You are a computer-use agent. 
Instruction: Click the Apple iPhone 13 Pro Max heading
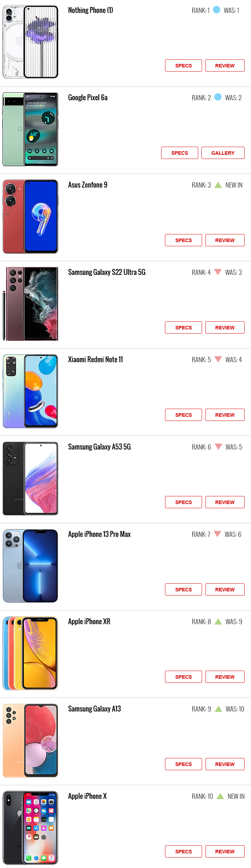[x=99, y=534]
